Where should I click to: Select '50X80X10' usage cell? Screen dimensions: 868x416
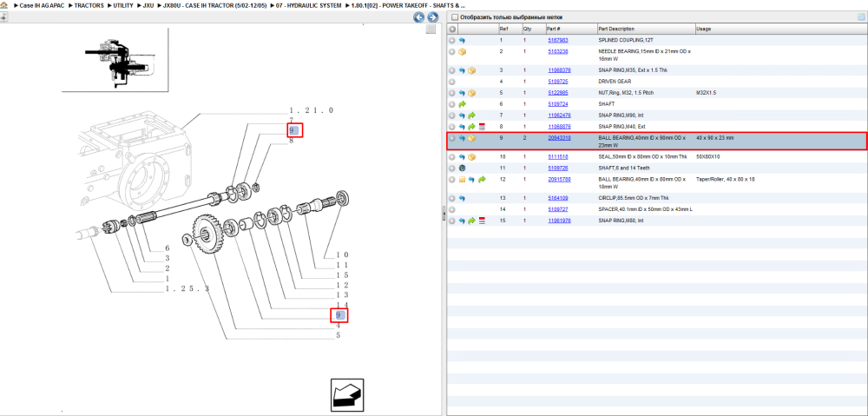tap(707, 157)
